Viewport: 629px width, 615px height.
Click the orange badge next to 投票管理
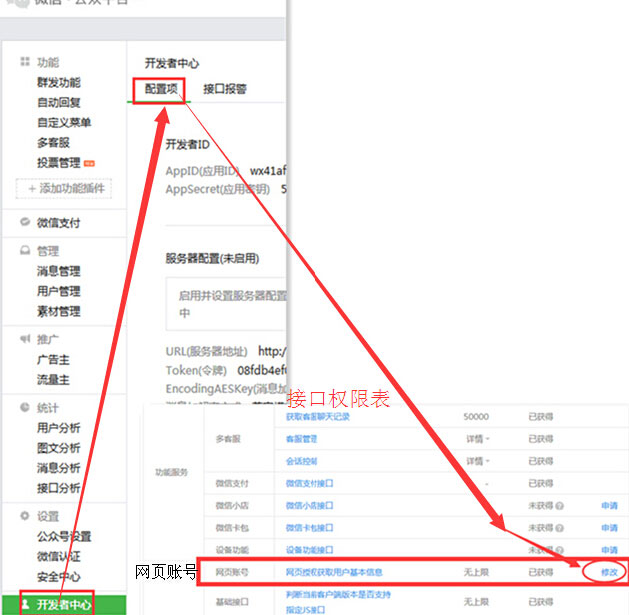(x=89, y=163)
